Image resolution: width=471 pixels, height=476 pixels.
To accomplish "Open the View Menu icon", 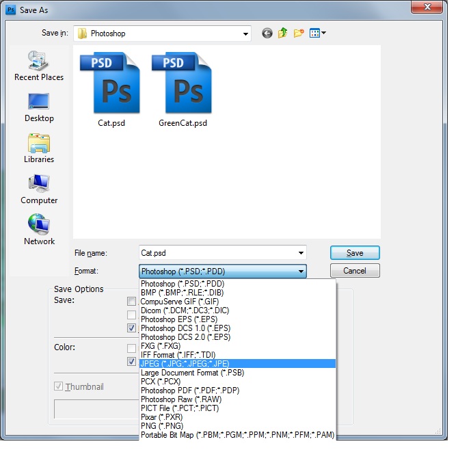I will click(x=314, y=33).
